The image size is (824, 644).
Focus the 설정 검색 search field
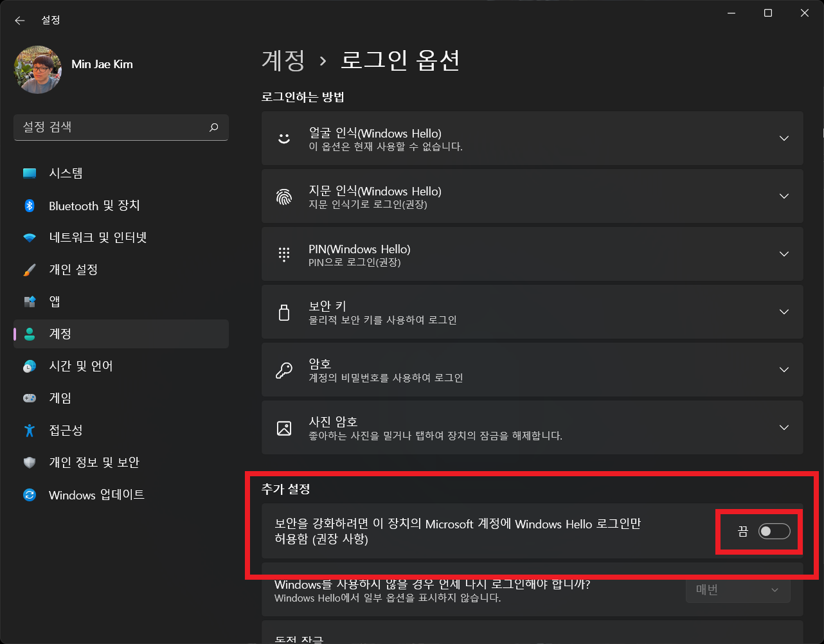click(121, 127)
